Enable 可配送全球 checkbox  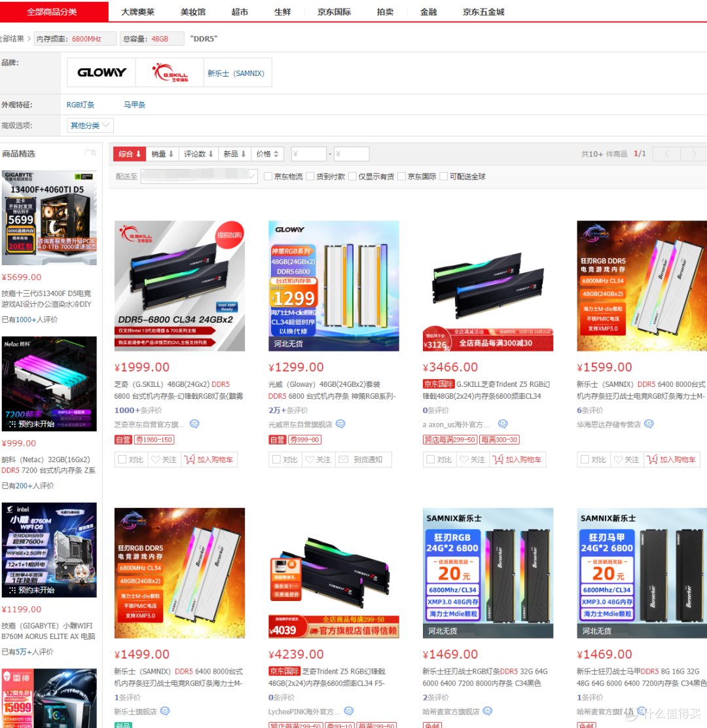(444, 176)
